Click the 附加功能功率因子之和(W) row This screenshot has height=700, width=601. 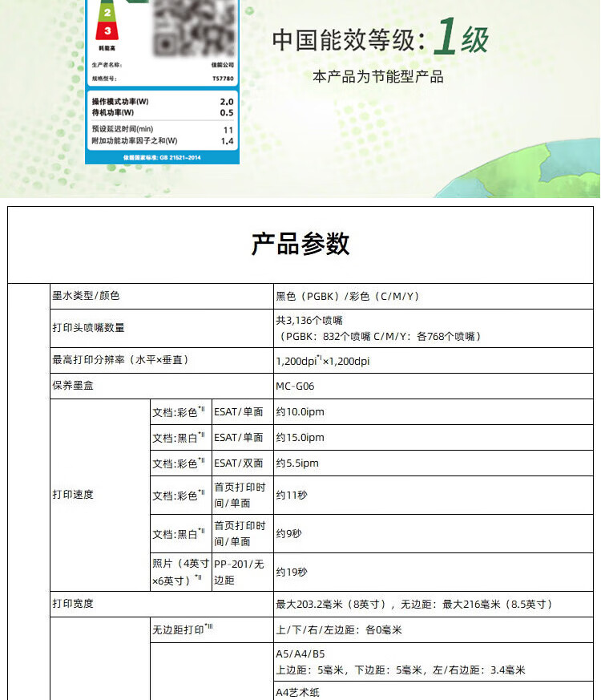point(163,140)
